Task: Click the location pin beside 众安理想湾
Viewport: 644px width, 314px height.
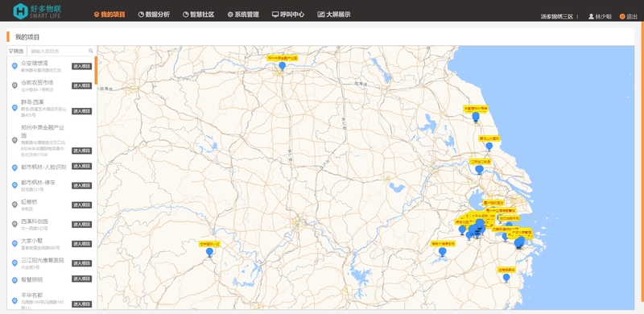Action: 14,66
